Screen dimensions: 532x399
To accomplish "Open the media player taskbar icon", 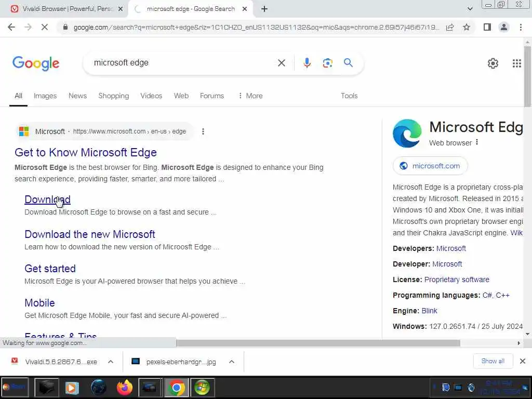I will click(x=72, y=387).
